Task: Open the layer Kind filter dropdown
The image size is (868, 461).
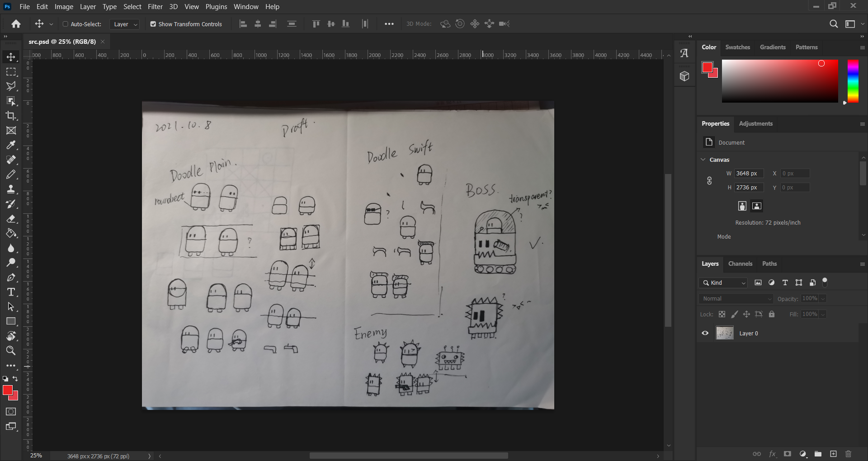Action: coord(723,282)
